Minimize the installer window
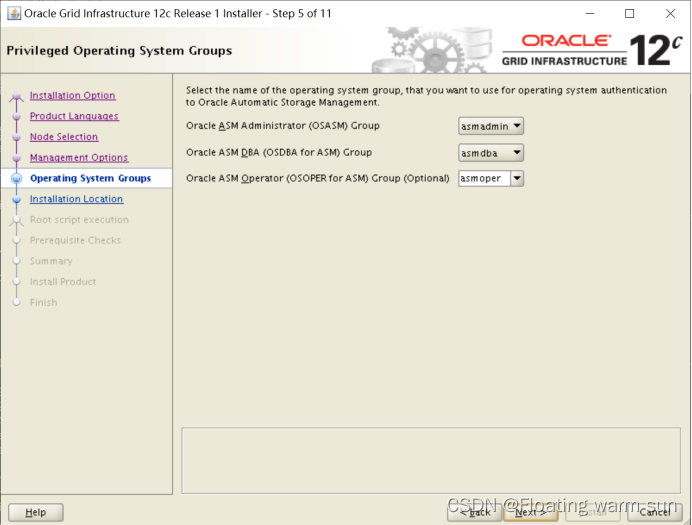Screen dimensions: 692x525 pyautogui.click(x=590, y=14)
